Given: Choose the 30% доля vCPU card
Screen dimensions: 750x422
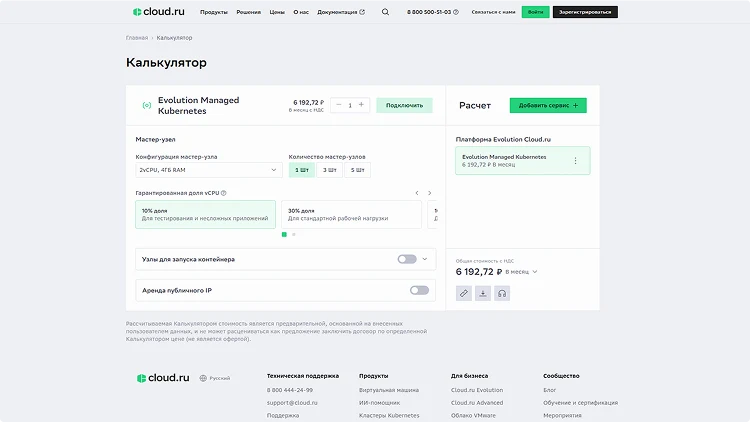Looking at the screenshot, I should (351, 214).
